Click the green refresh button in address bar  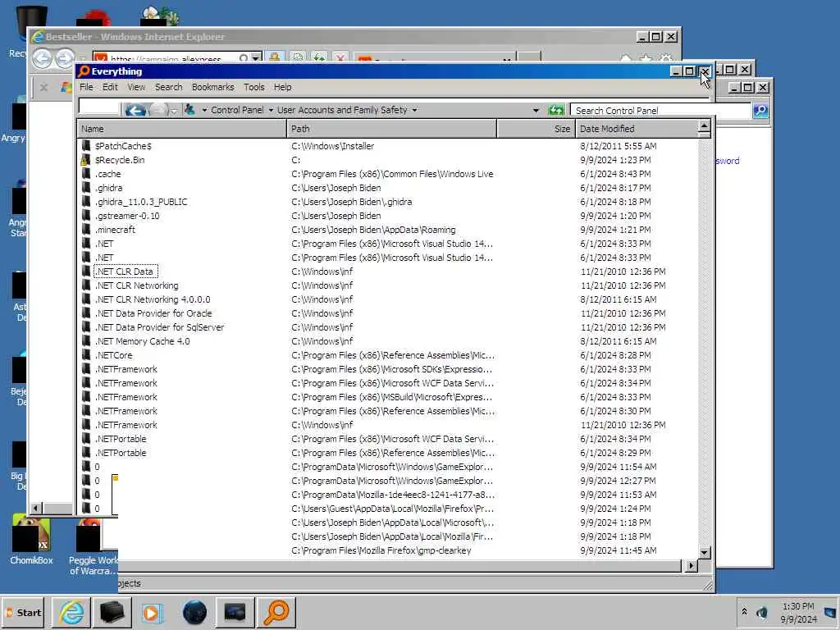click(556, 111)
